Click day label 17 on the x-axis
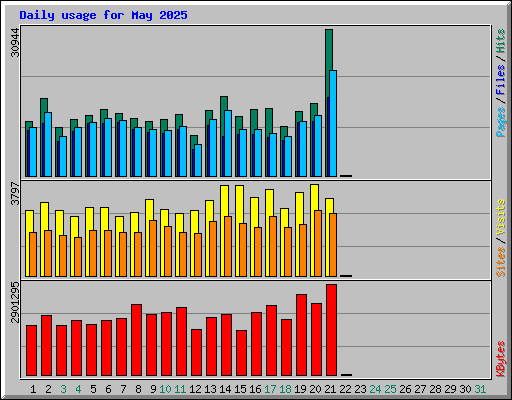Viewport: 512px width, 400px height. (270, 389)
